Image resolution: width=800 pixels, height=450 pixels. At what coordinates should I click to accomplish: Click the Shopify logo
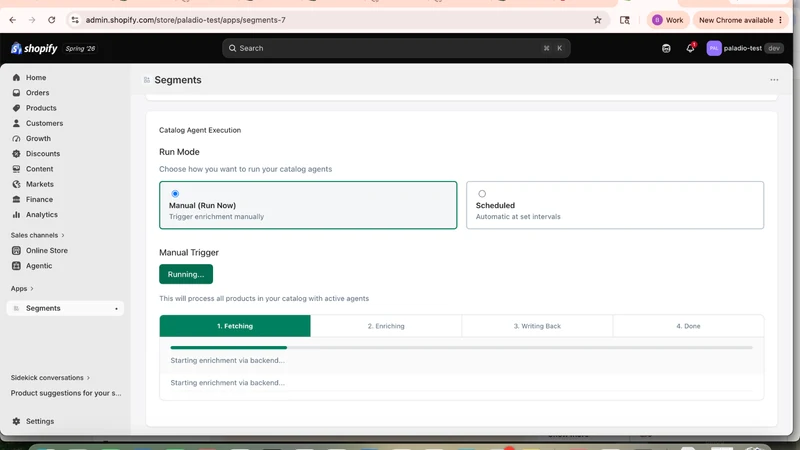click(34, 48)
